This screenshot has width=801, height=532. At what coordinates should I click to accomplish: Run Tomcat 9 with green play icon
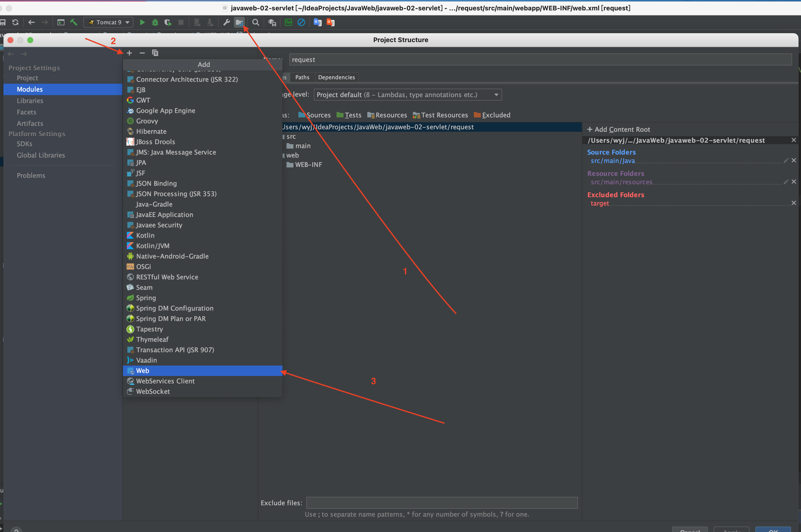(x=143, y=22)
